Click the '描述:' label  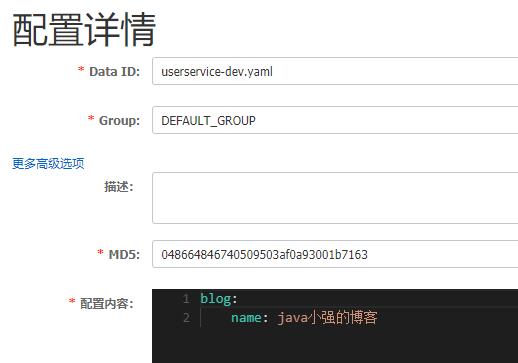[119, 187]
